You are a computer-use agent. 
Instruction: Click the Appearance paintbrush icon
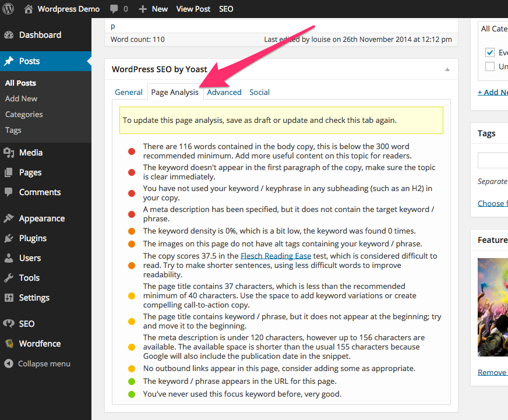click(9, 218)
